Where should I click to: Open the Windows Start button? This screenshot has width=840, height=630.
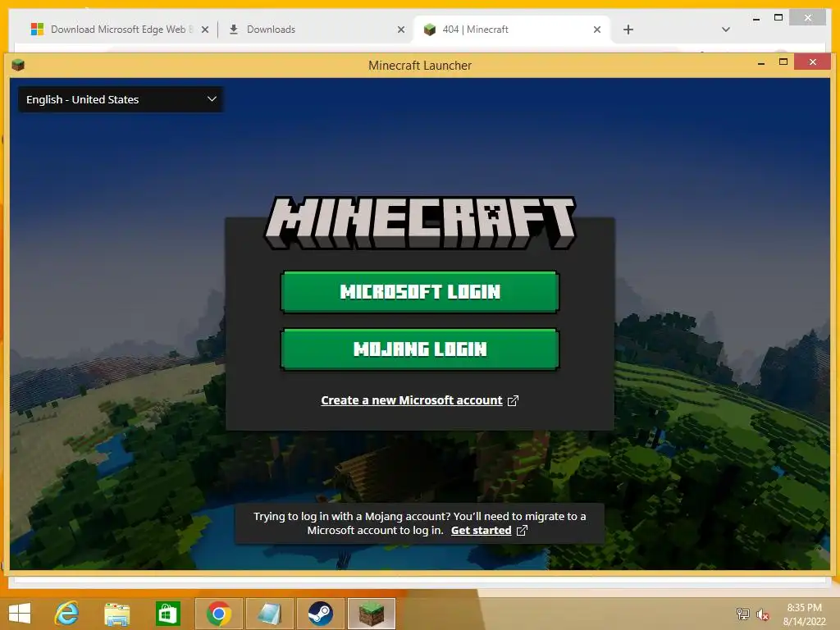[20, 614]
